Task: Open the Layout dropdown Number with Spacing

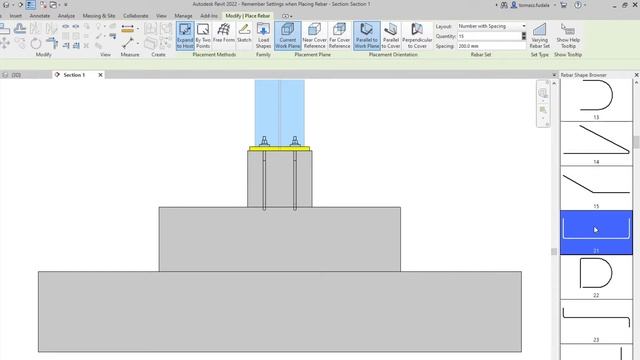Action: (x=492, y=26)
